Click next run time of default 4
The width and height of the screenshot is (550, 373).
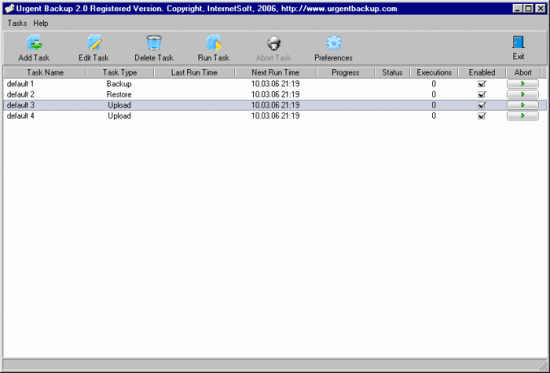275,116
